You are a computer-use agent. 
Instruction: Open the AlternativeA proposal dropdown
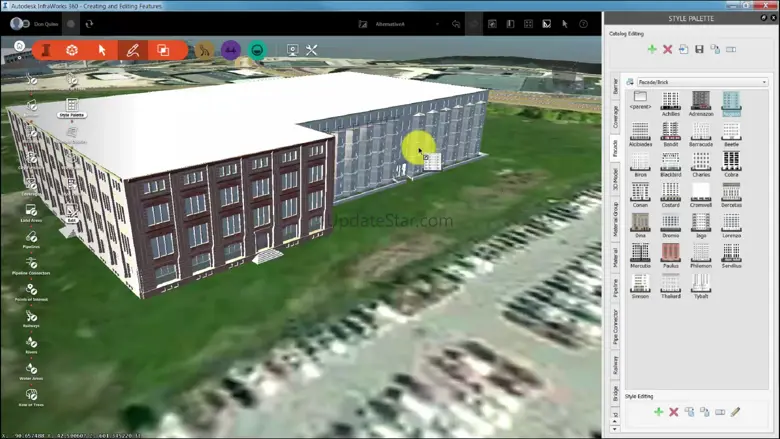(x=407, y=24)
